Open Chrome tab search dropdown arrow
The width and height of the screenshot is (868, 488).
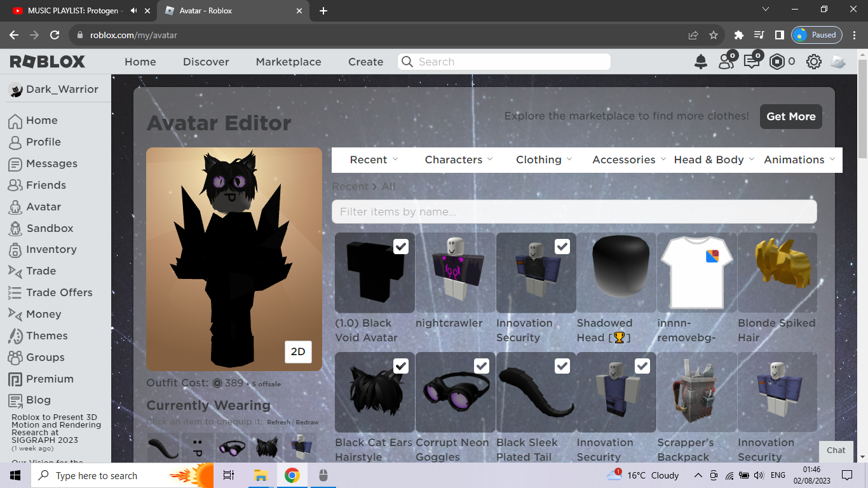point(765,10)
